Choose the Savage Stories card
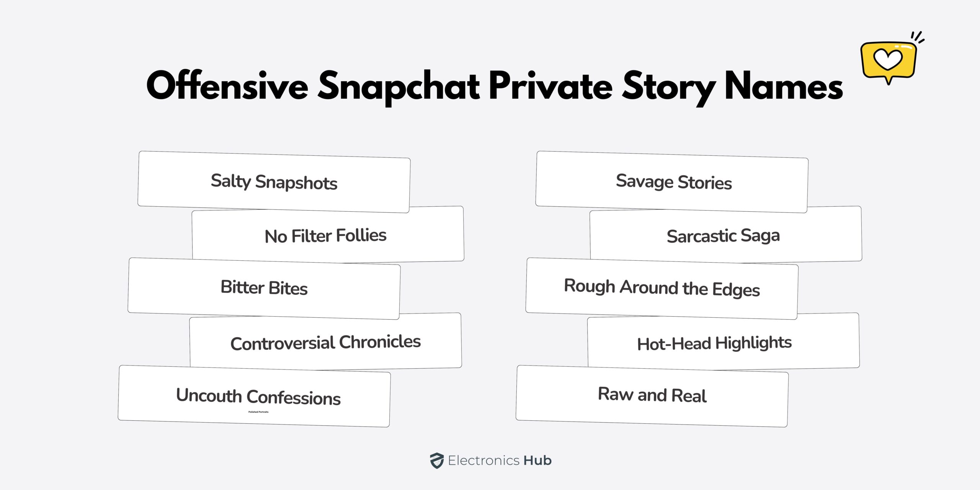The height and width of the screenshot is (490, 980). click(674, 182)
